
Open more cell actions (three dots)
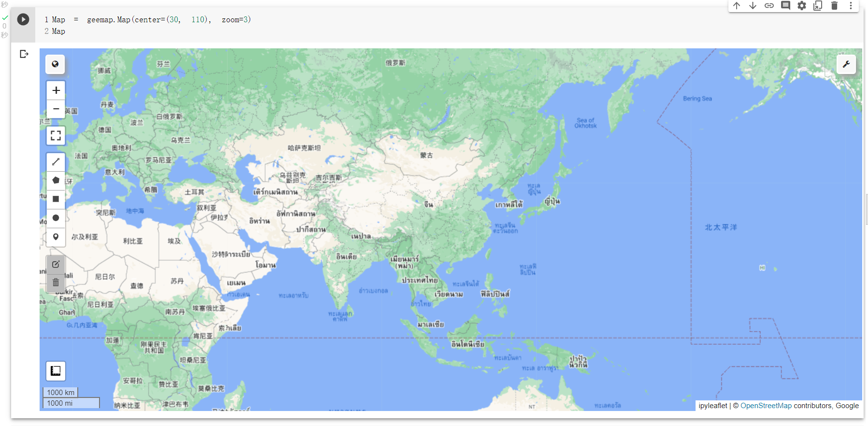pos(851,6)
